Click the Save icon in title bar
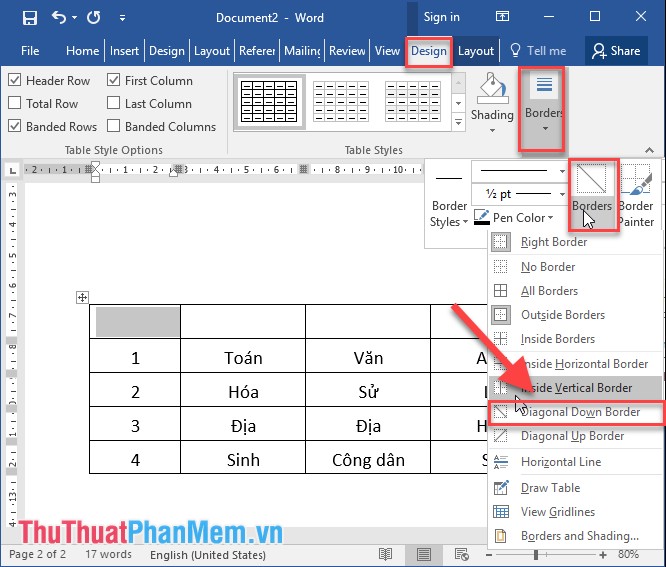666x567 pixels. [x=30, y=17]
